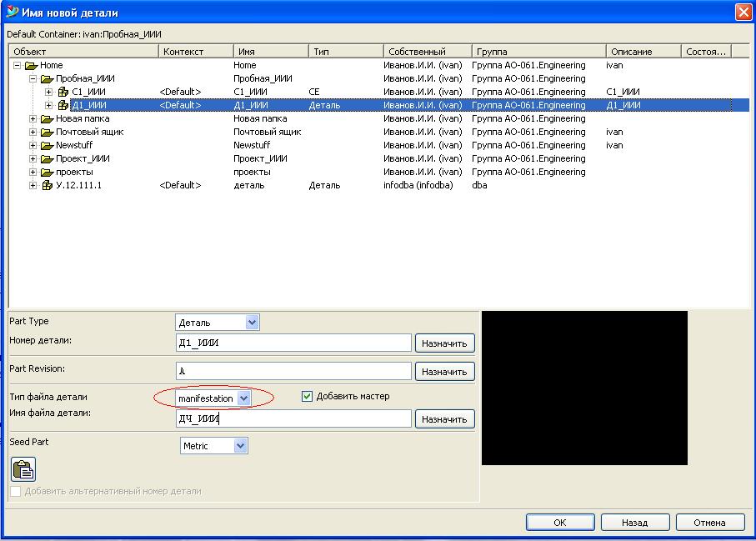Select the Newstuff tree row
Screen dimensions: 756x541
click(379, 145)
